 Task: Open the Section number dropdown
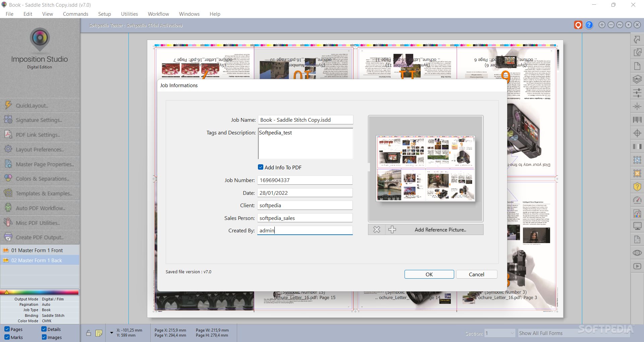click(x=500, y=333)
